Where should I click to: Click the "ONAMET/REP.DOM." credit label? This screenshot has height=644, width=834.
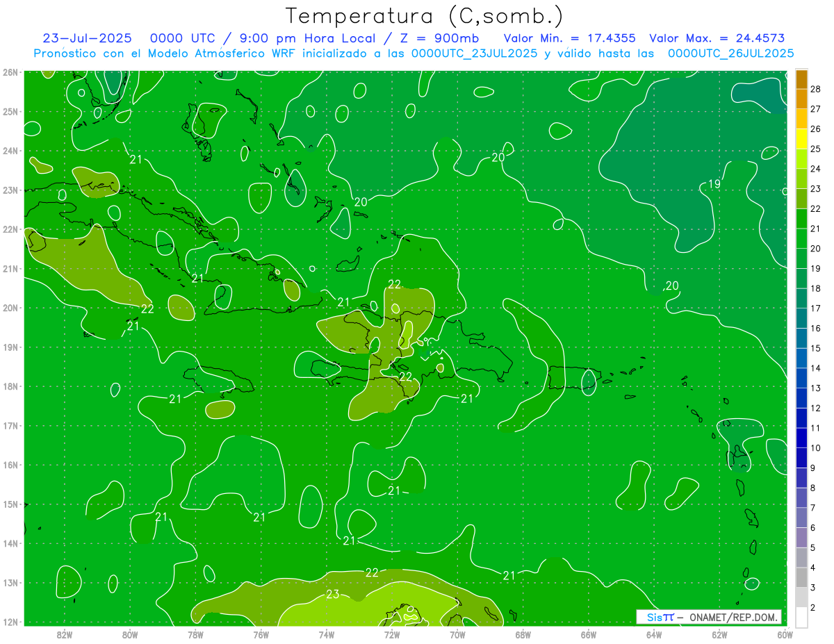tap(732, 617)
